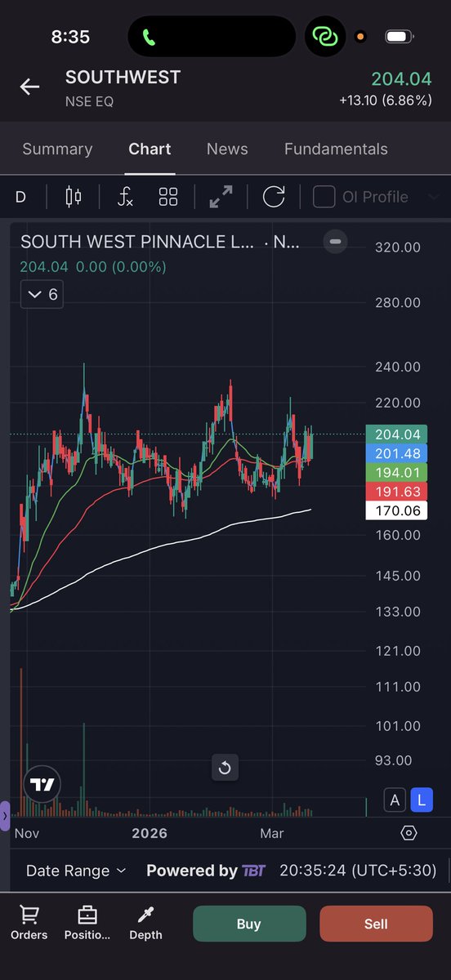Tap the TradingView logo badge

(x=42, y=785)
